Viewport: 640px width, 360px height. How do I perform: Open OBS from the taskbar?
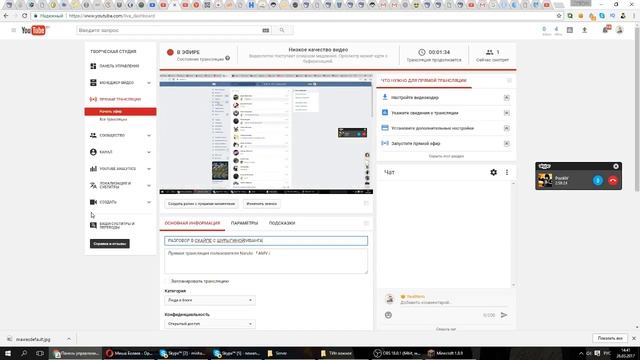point(398,353)
